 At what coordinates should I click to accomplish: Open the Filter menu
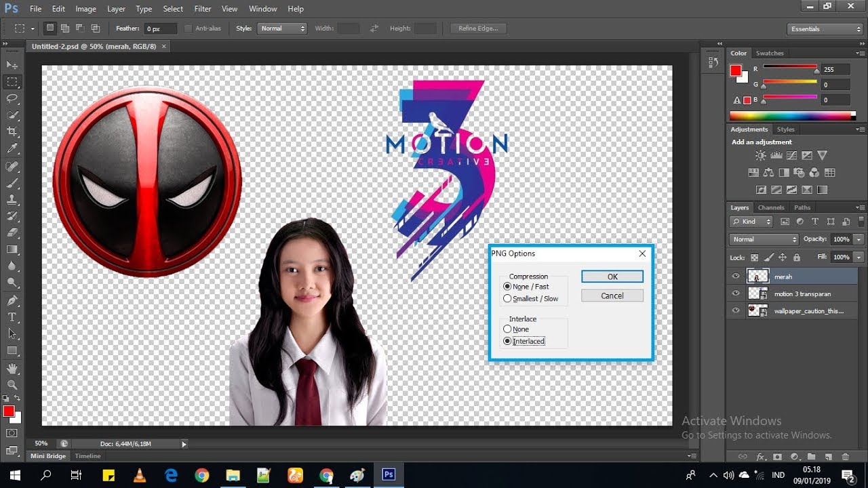click(202, 9)
